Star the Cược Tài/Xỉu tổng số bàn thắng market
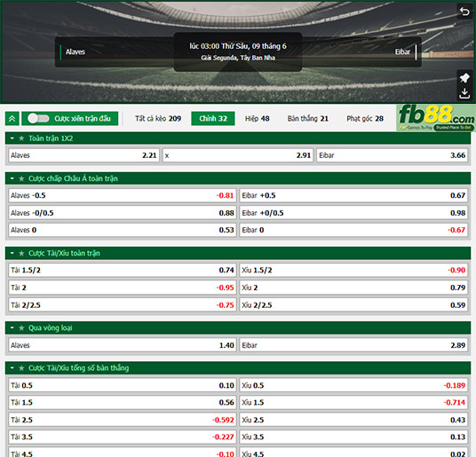This screenshot has height=457, width=476. 21,368
